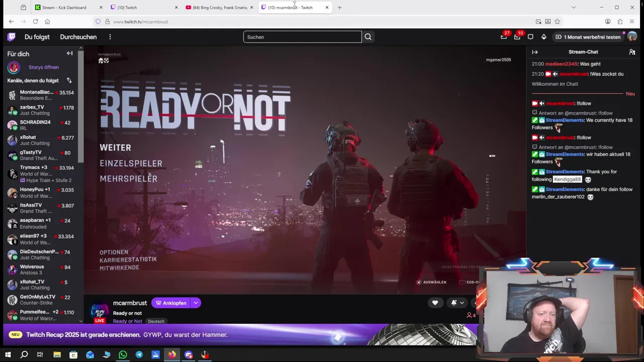Screen dimensions: 644x362
Task: Collapse the Stream-Chat panel arrow
Action: point(535,52)
